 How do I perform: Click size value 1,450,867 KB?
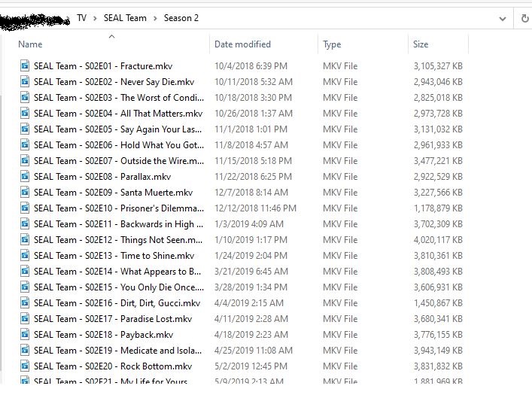pos(438,303)
